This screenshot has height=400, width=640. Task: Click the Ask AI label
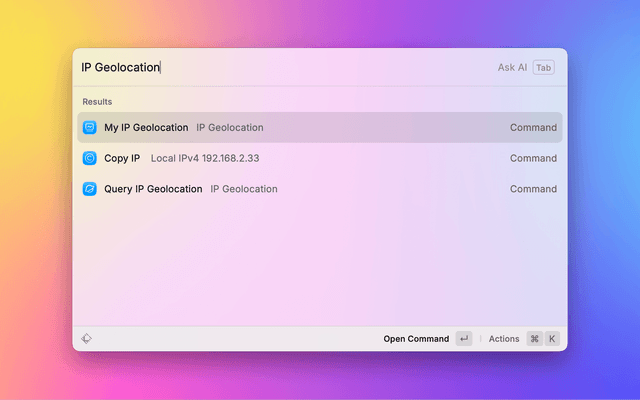[x=512, y=68]
